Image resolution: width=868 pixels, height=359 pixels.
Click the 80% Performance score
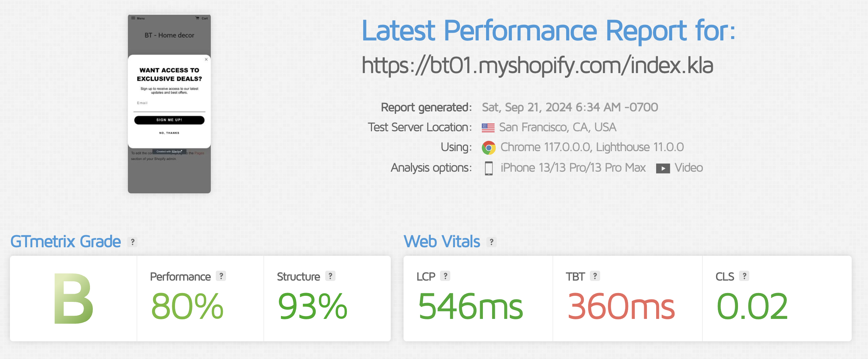pyautogui.click(x=187, y=306)
